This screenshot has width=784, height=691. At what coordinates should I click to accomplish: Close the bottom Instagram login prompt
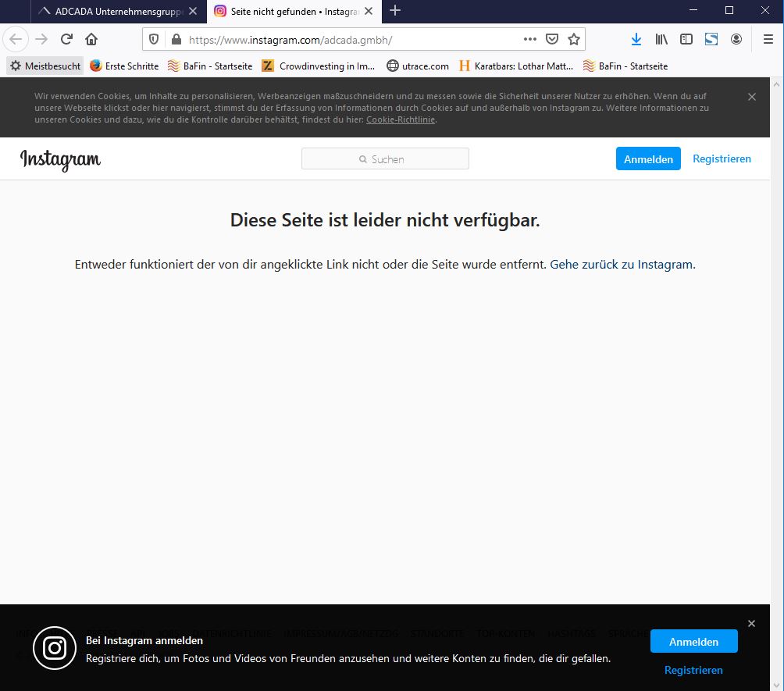click(751, 624)
